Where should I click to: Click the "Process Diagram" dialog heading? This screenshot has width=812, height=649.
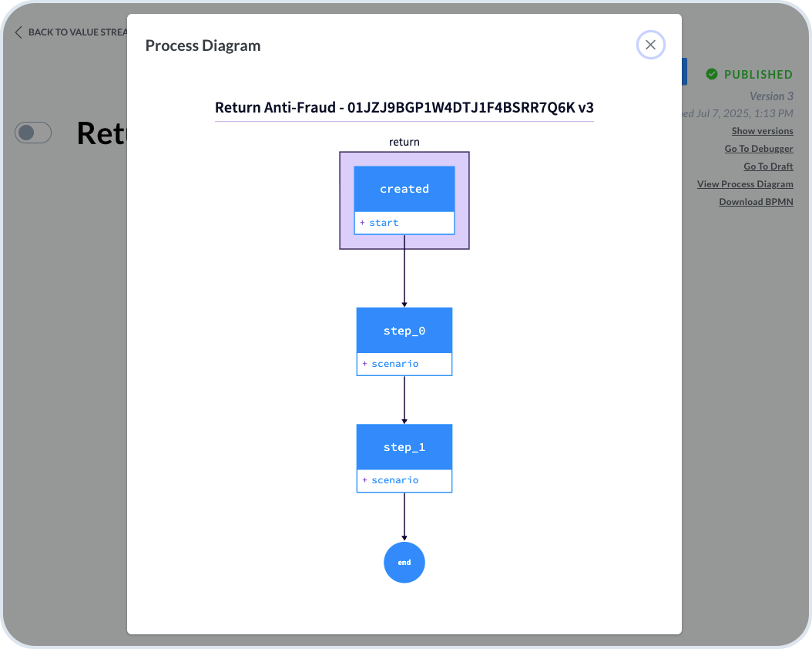(203, 45)
